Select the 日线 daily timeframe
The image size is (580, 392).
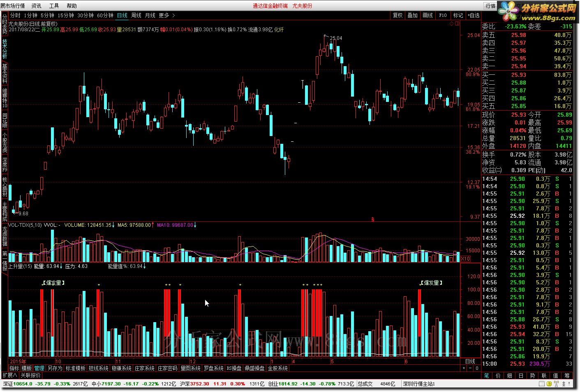click(x=122, y=15)
